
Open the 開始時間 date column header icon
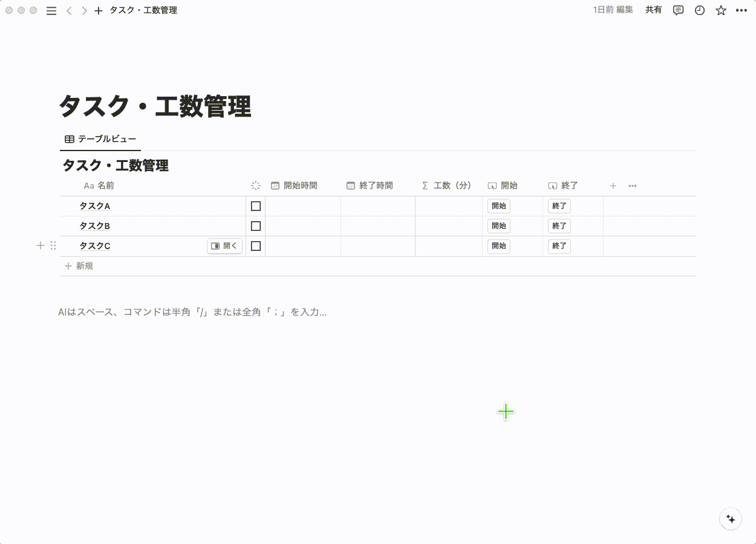[x=275, y=186]
